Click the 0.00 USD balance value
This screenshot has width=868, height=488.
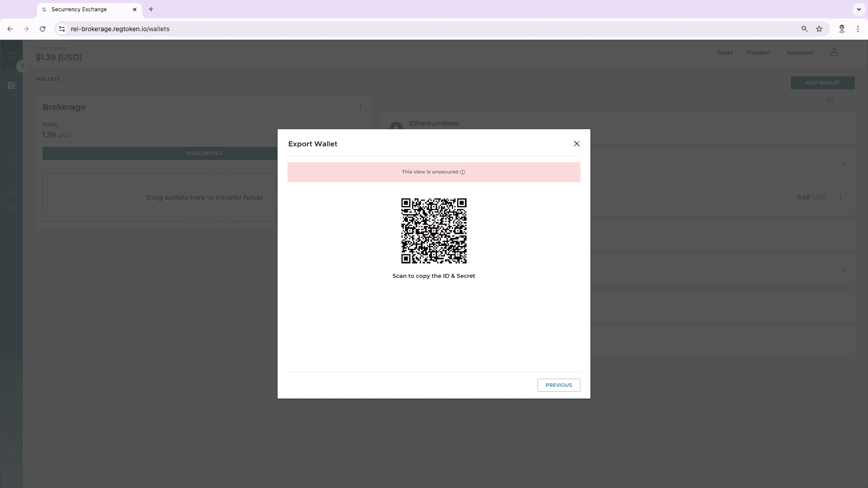(x=811, y=197)
